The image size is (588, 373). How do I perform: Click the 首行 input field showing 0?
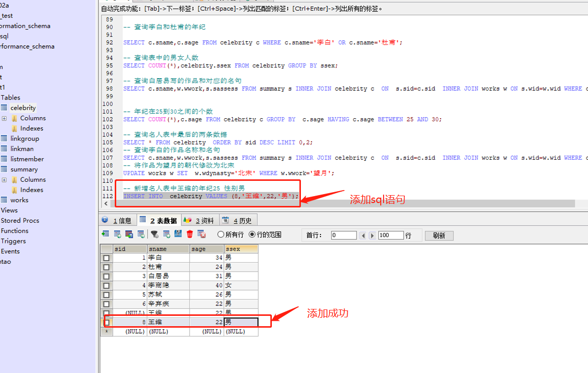pos(344,236)
